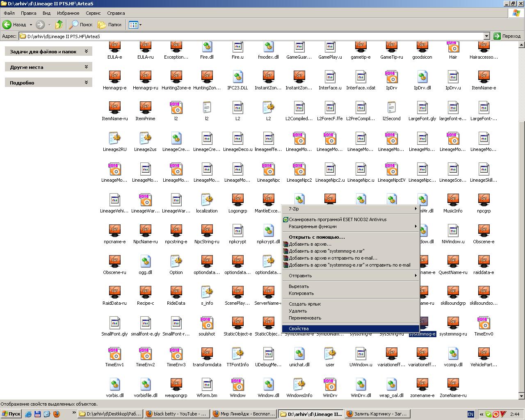This screenshot has width=525, height=420.
Task: Click the EN language indicator in tray
Action: click(x=470, y=414)
